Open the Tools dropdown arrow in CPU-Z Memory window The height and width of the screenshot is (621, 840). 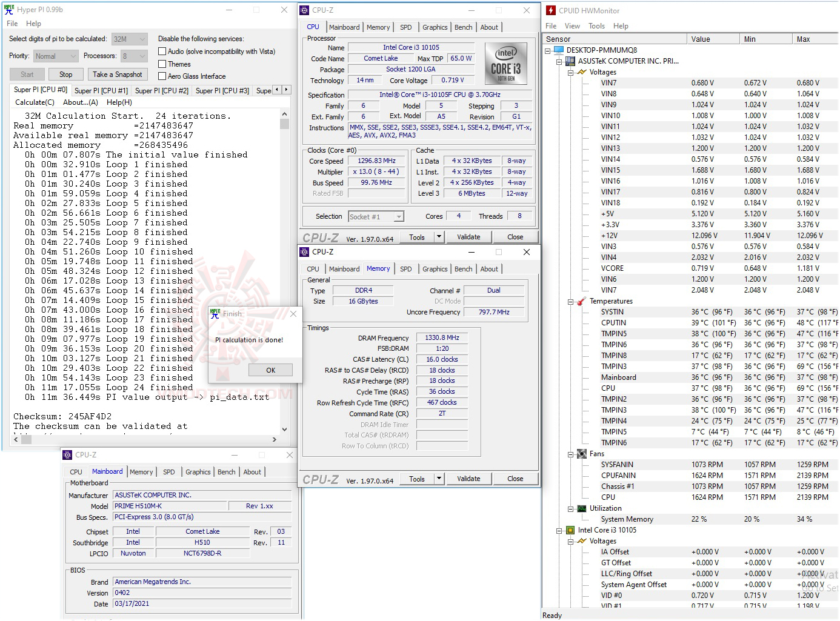[x=439, y=479]
